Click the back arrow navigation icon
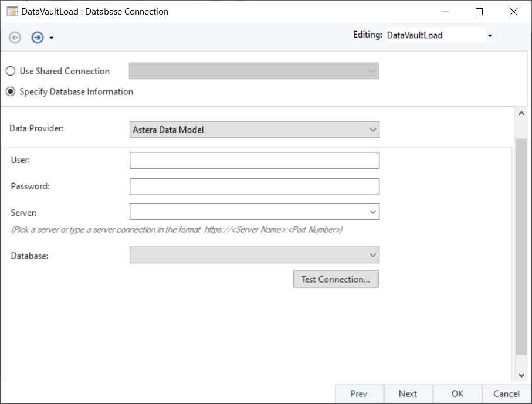The image size is (532, 404). click(x=15, y=38)
